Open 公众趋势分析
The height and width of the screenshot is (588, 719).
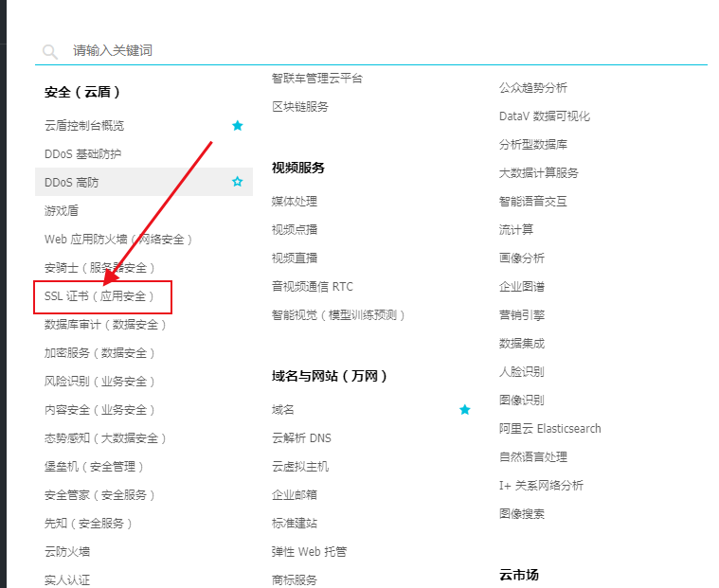(x=533, y=88)
